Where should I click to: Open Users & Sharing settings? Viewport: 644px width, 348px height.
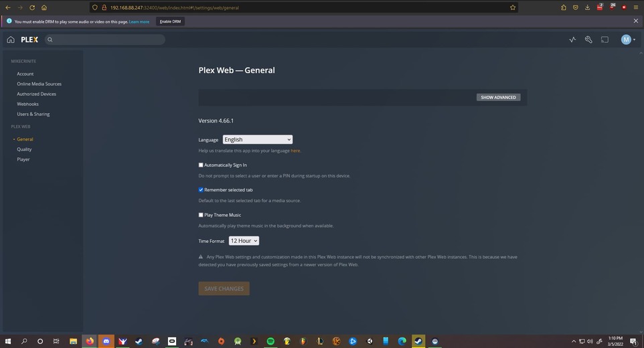pyautogui.click(x=33, y=114)
